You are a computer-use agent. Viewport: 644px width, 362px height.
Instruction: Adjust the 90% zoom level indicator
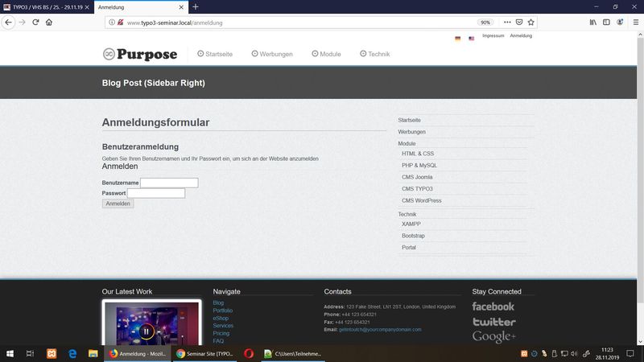click(485, 23)
